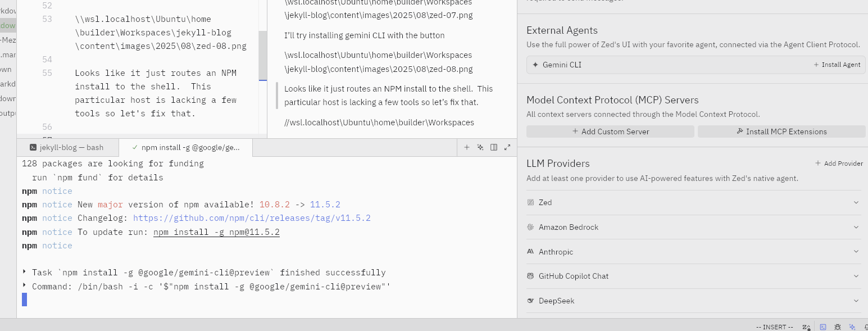Click the terminal icon on jekyll-blog tab
Screen dimensions: 868x331
click(33, 147)
